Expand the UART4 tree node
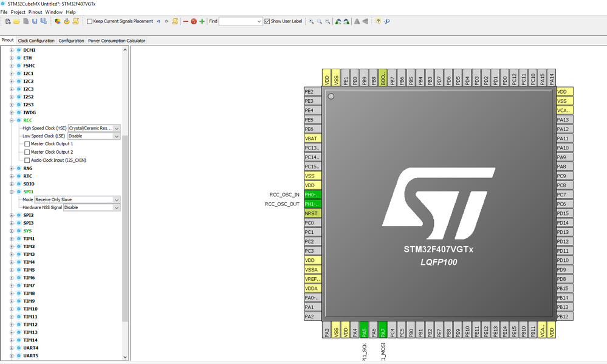This screenshot has width=607, height=364. pos(12,348)
